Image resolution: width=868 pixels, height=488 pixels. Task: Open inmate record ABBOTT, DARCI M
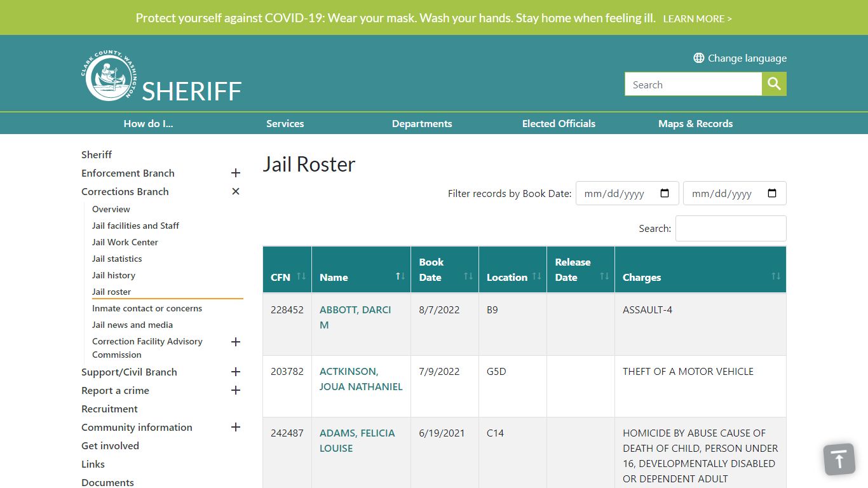tap(355, 317)
